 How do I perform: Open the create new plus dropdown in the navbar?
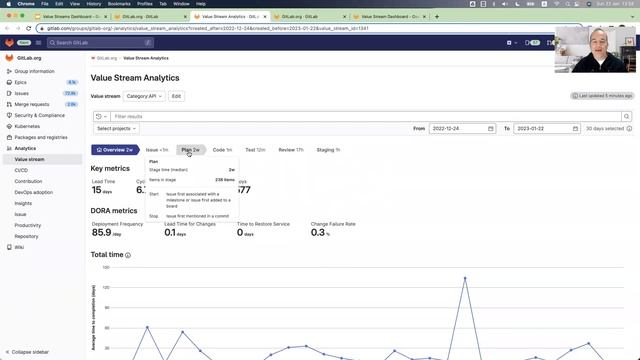[511, 42]
